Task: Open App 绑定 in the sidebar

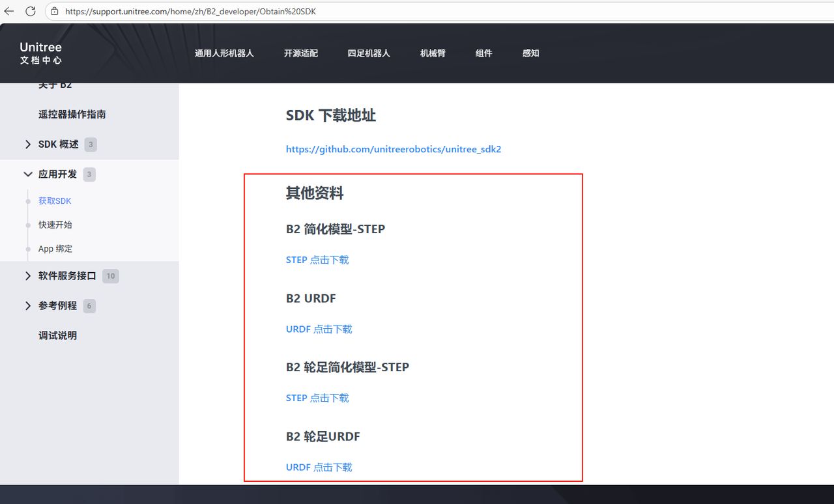Action: (55, 249)
